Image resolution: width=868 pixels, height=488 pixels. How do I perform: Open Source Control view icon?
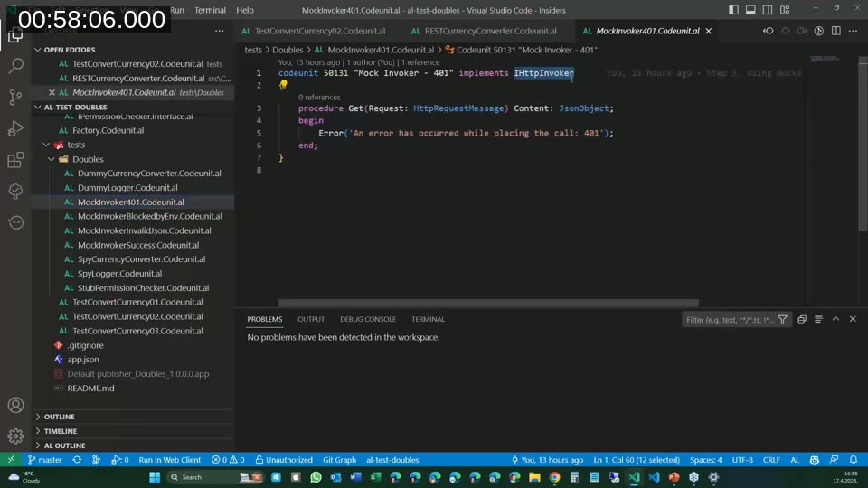[15, 98]
